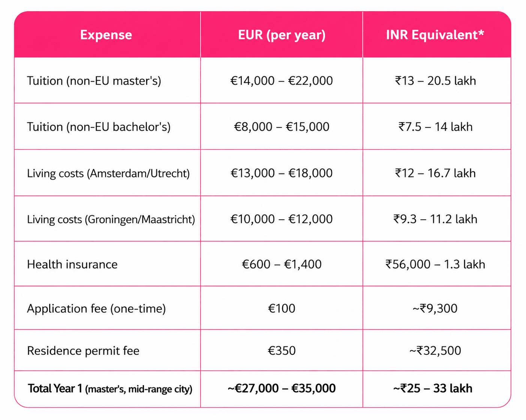Viewport: 526px width, 420px height.
Task: Click the ₹9.3 – 11.2 lakh value
Action: tap(435, 219)
